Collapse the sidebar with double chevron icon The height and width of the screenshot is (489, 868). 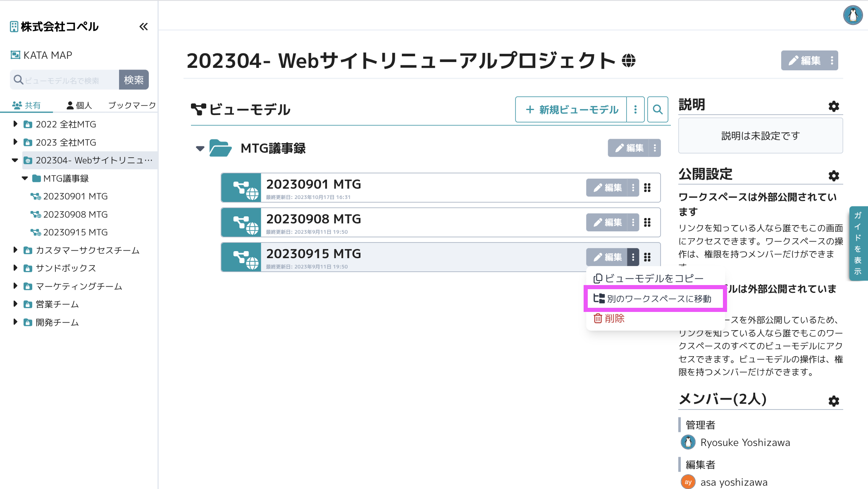pos(143,27)
